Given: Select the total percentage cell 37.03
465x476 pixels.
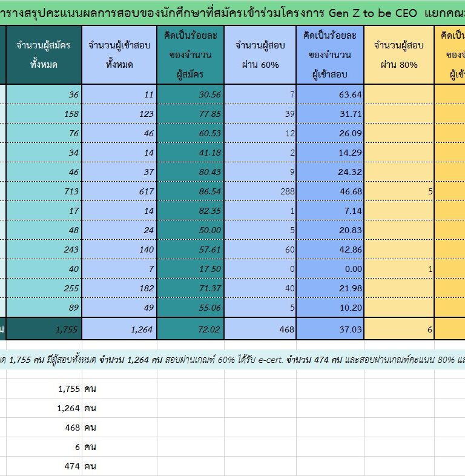Looking at the screenshot, I should (330, 329).
